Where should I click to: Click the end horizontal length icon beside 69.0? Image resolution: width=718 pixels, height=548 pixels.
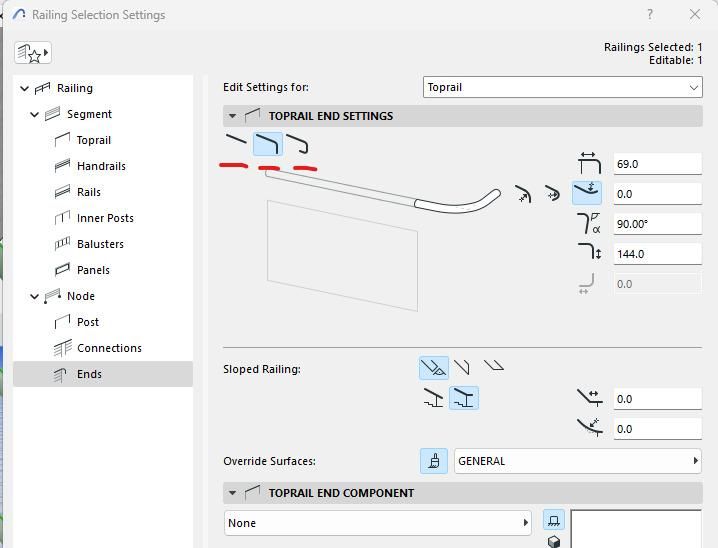(588, 163)
